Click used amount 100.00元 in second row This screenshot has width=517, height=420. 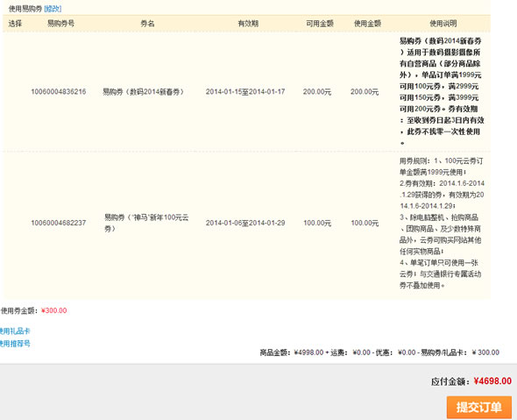[365, 223]
